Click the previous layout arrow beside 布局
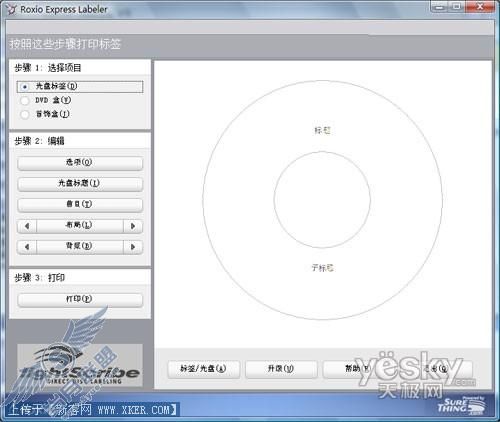500x422 pixels. coord(27,226)
